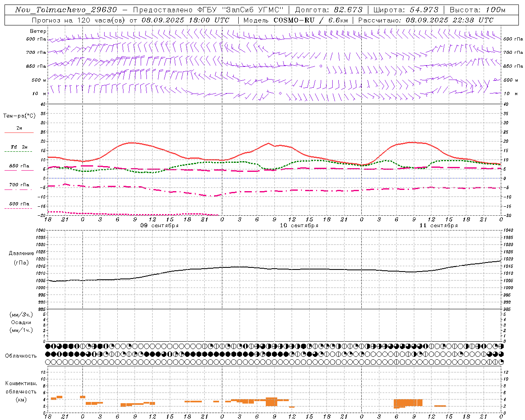Click the Высота: 100м header entry
The height and width of the screenshot is (420, 525).
pyautogui.click(x=477, y=10)
